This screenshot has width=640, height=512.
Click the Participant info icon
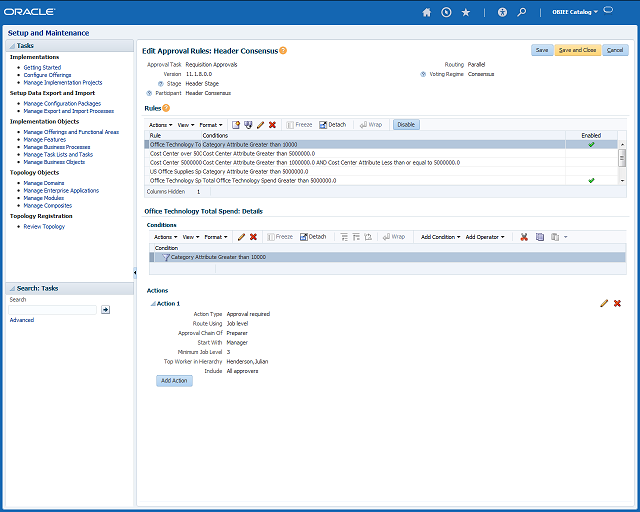click(x=149, y=93)
